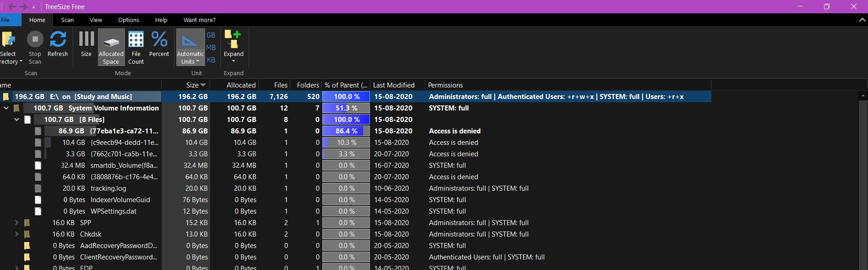Open the Want more? tab
The image size is (868, 270).
click(x=199, y=20)
